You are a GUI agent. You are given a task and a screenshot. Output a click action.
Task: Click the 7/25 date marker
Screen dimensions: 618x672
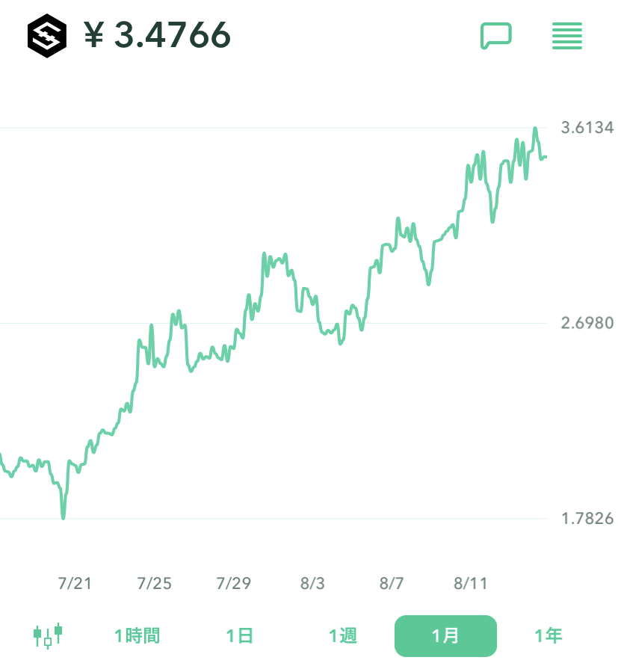(155, 583)
